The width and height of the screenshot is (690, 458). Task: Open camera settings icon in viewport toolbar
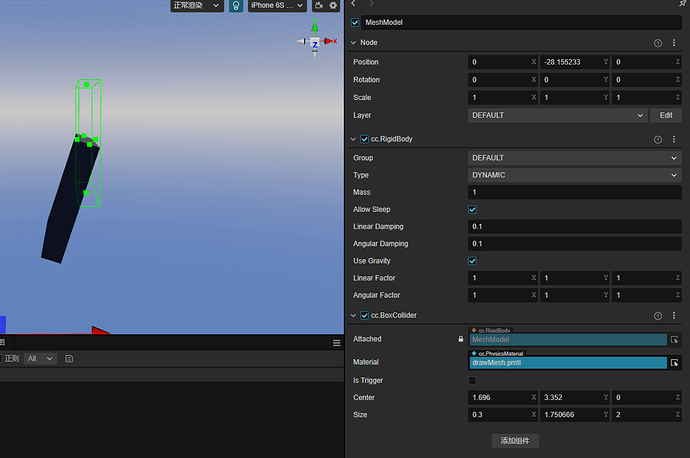(x=319, y=5)
